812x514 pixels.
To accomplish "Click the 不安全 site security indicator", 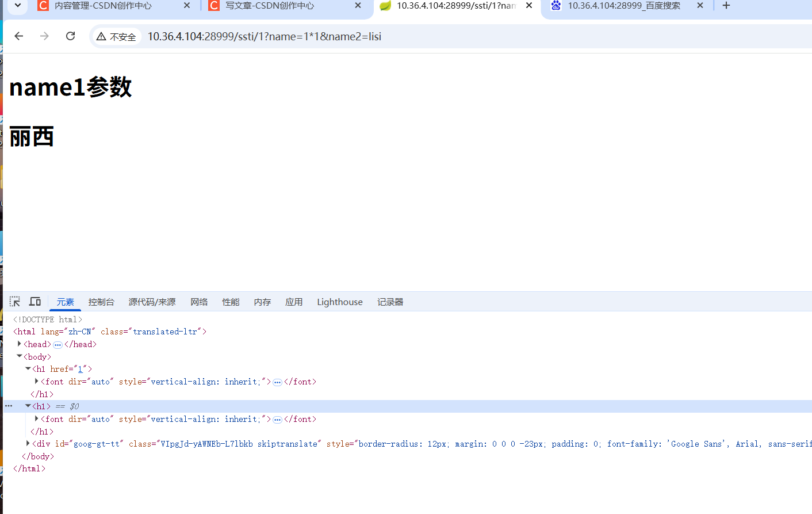I will tap(117, 37).
